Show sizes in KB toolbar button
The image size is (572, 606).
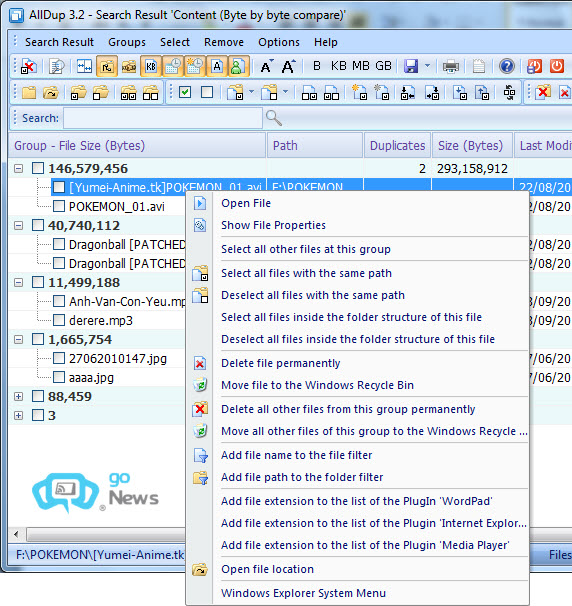pos(339,66)
